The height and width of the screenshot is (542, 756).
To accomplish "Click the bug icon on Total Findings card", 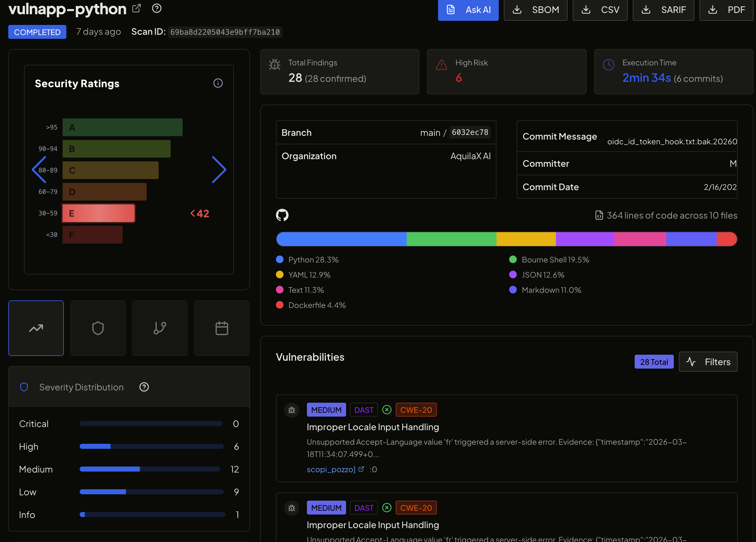I will [x=274, y=65].
